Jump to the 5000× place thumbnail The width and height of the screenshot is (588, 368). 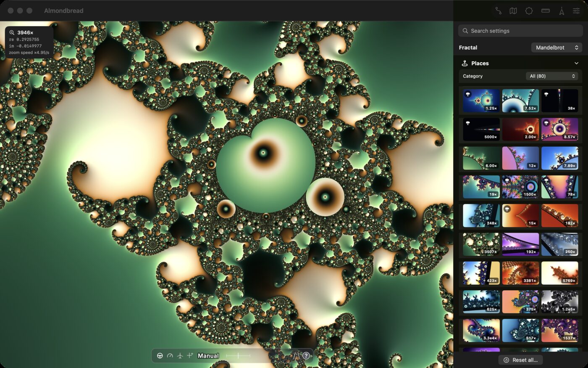point(481,129)
